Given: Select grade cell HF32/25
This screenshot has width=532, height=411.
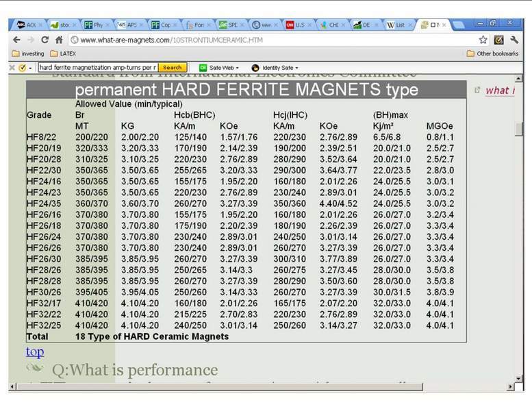Looking at the screenshot, I should tap(44, 325).
